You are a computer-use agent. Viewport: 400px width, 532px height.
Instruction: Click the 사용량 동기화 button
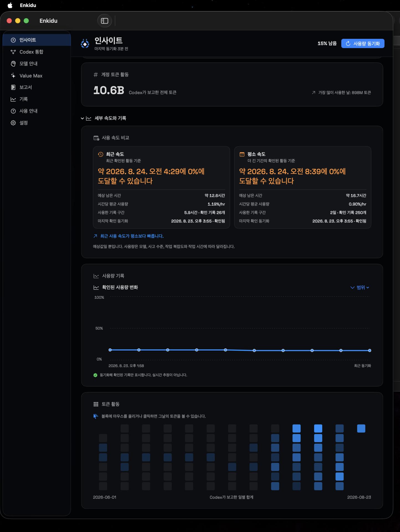(363, 44)
